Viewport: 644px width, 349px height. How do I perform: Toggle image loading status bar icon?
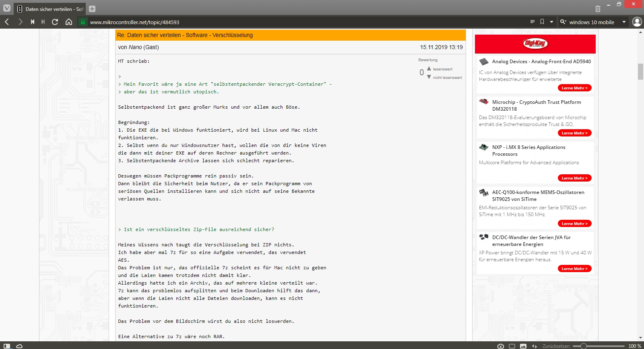(x=523, y=346)
